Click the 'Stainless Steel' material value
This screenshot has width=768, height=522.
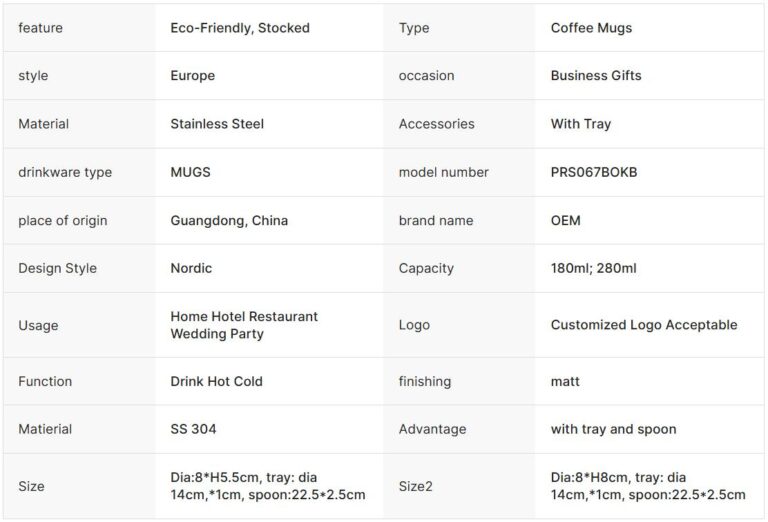(217, 124)
